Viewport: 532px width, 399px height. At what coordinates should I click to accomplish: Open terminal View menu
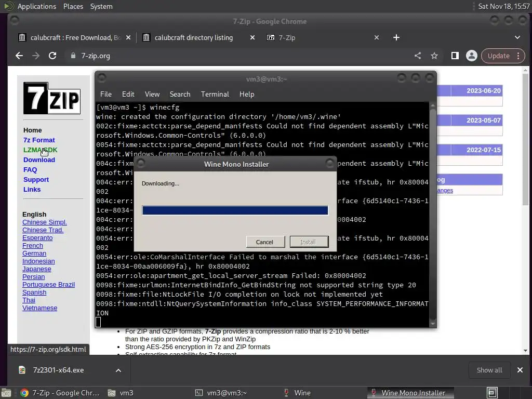[152, 94]
